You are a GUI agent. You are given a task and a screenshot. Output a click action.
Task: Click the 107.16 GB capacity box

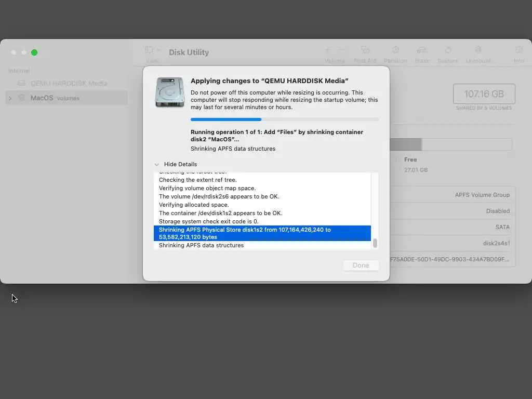coord(484,94)
